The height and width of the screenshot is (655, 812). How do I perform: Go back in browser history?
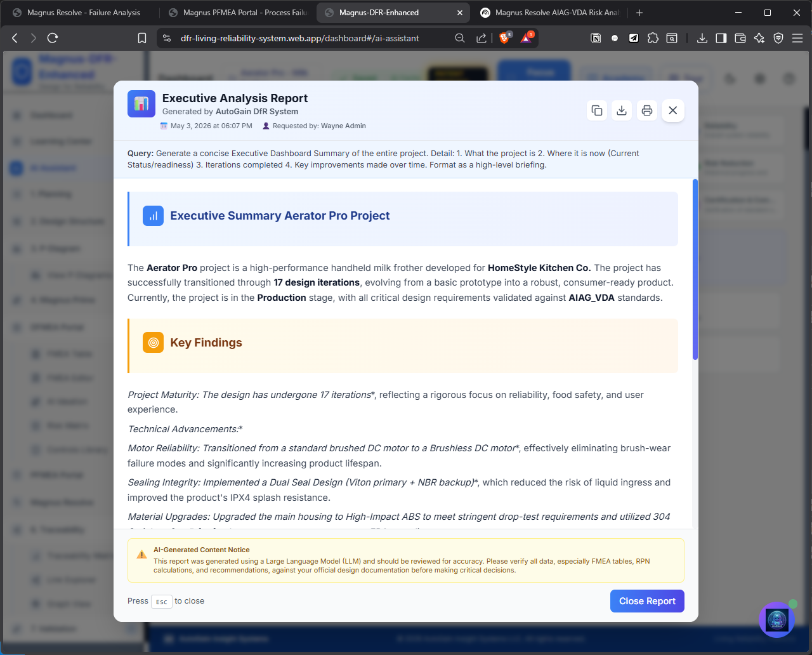(x=15, y=38)
